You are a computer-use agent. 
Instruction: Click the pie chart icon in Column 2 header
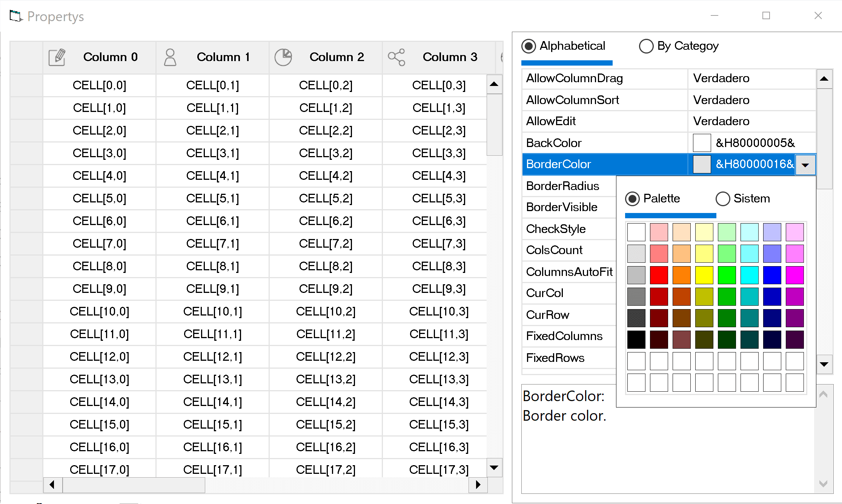283,57
